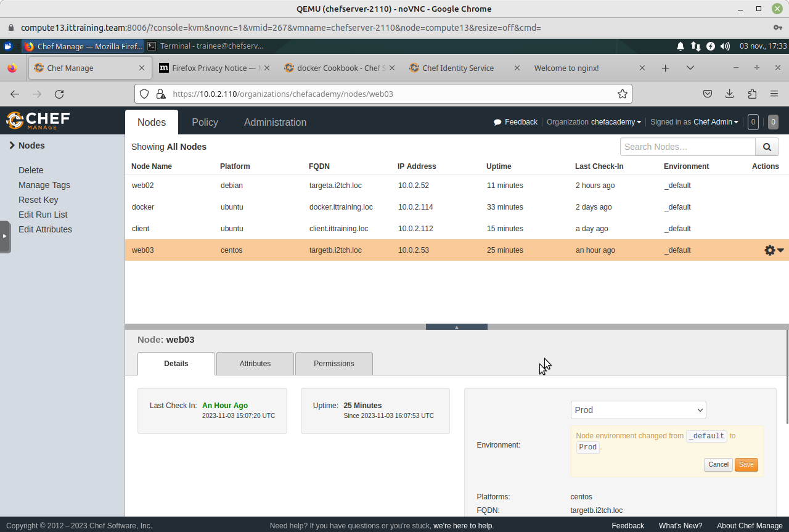Click Delete in the sidebar
This screenshot has height=532, width=789.
[x=31, y=170]
